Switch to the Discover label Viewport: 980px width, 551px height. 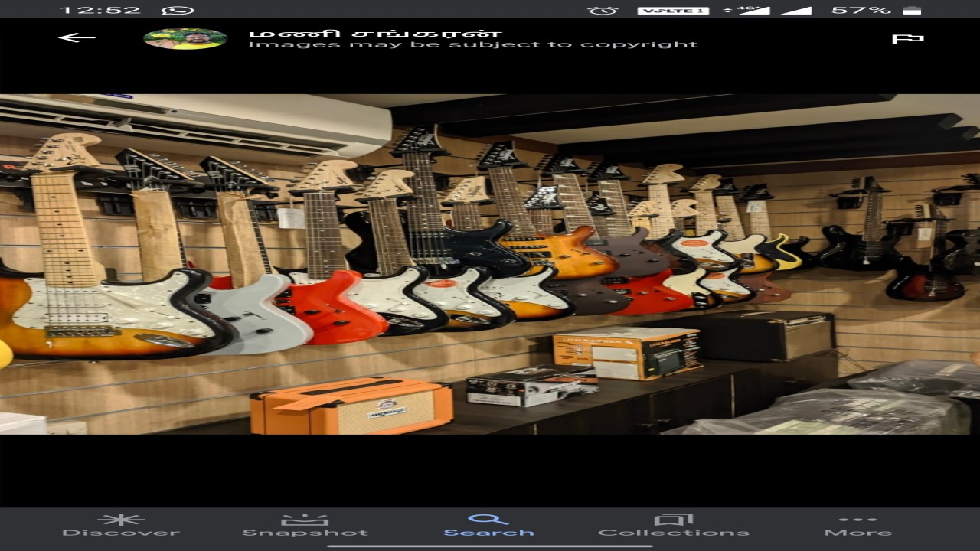pyautogui.click(x=120, y=533)
